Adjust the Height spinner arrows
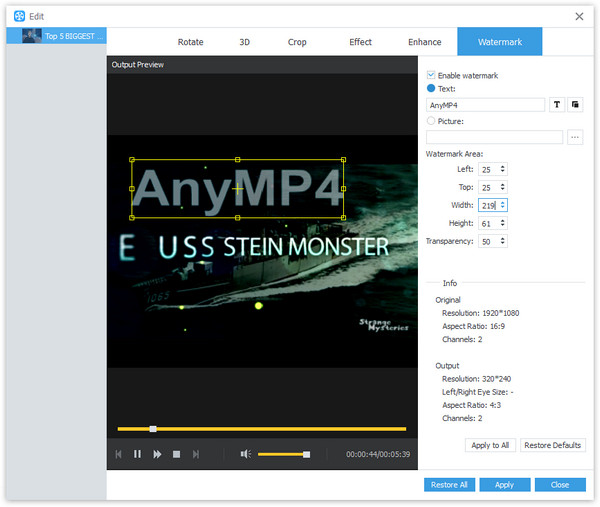600x507 pixels. (502, 223)
